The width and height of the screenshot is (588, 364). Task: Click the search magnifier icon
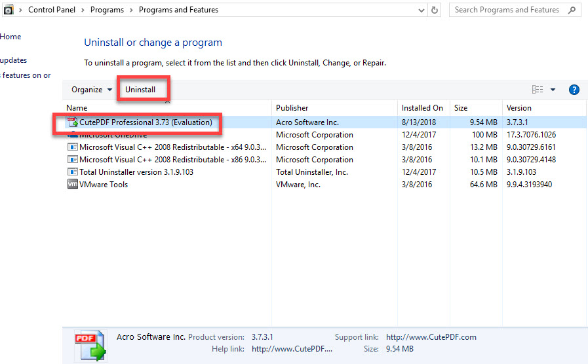point(572,10)
